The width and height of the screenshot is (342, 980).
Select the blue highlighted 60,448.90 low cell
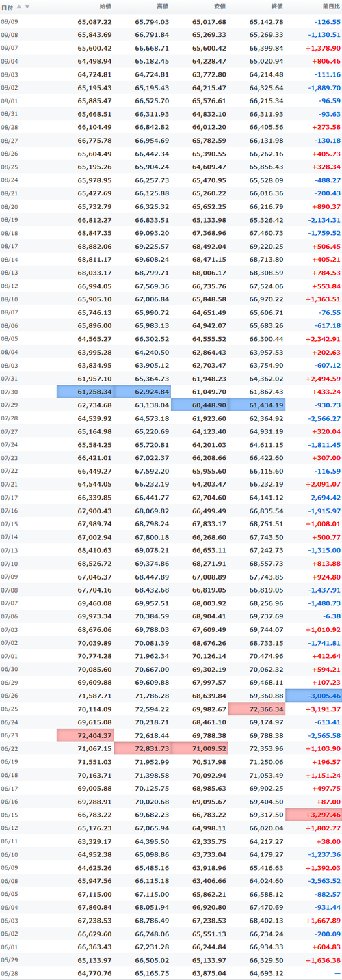tap(200, 405)
